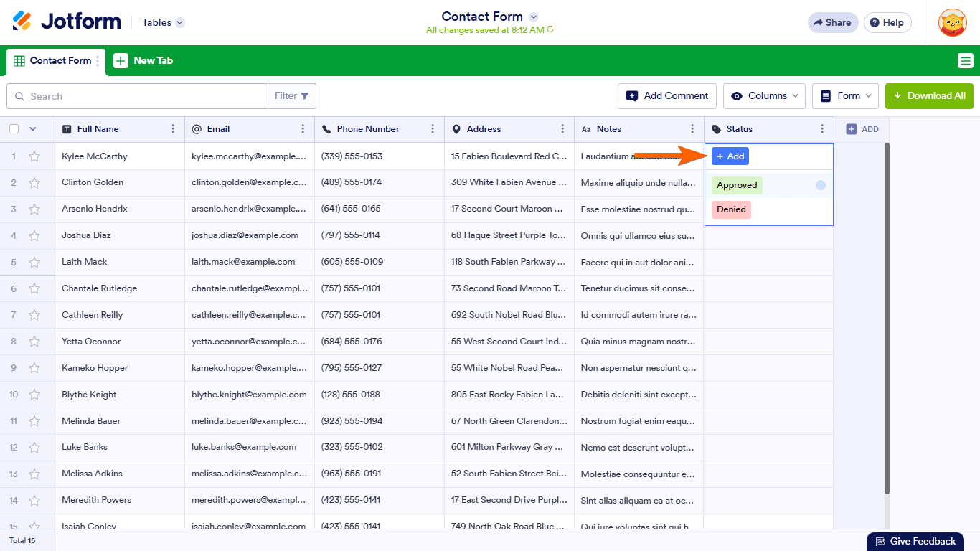Star the Kameko Hopper row
The width and height of the screenshot is (980, 551).
pos(34,369)
